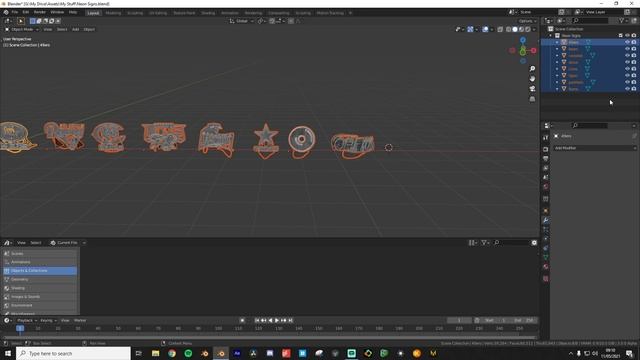Play animation forward in timeline

pos(277,320)
